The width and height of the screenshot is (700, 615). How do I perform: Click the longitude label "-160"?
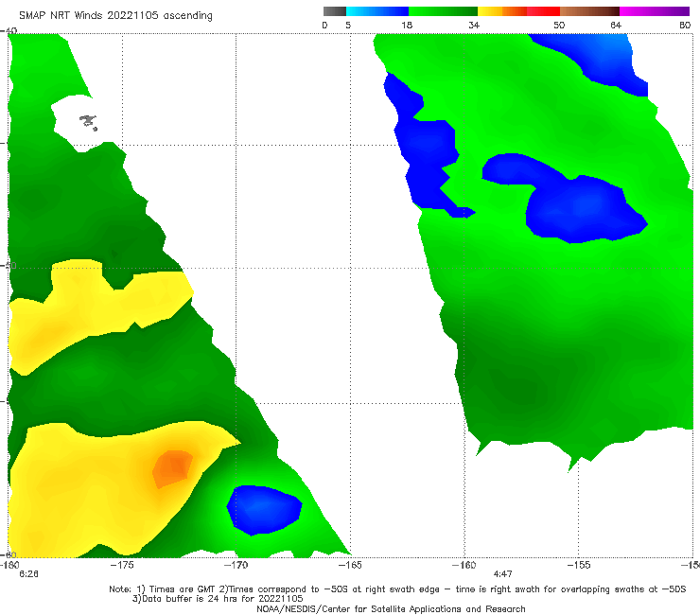click(x=464, y=565)
